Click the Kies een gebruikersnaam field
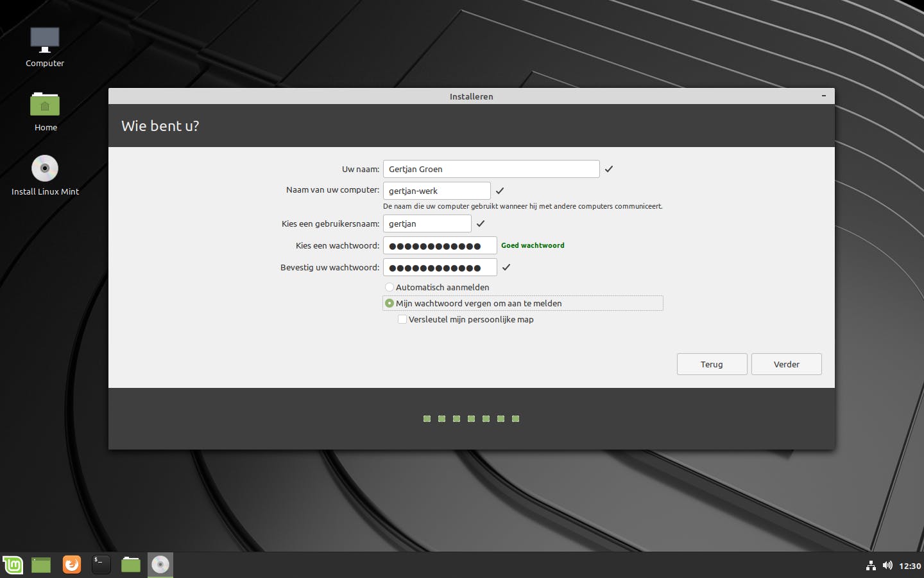The height and width of the screenshot is (578, 924). point(427,223)
